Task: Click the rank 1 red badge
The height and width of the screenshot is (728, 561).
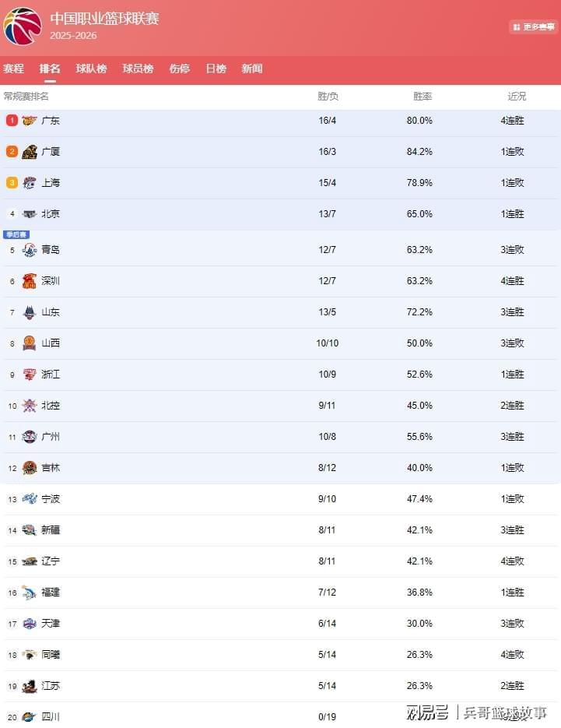Action: tap(12, 121)
